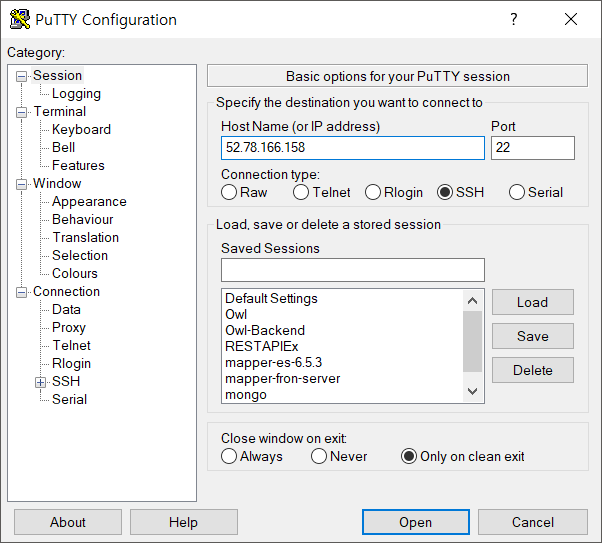The height and width of the screenshot is (543, 602).
Task: Select the Connection category
Action: (66, 291)
